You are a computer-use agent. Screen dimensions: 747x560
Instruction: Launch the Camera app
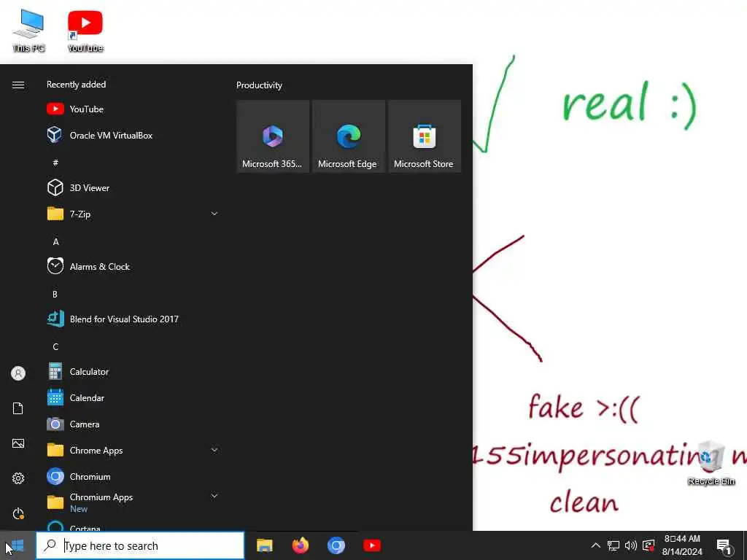133,424
